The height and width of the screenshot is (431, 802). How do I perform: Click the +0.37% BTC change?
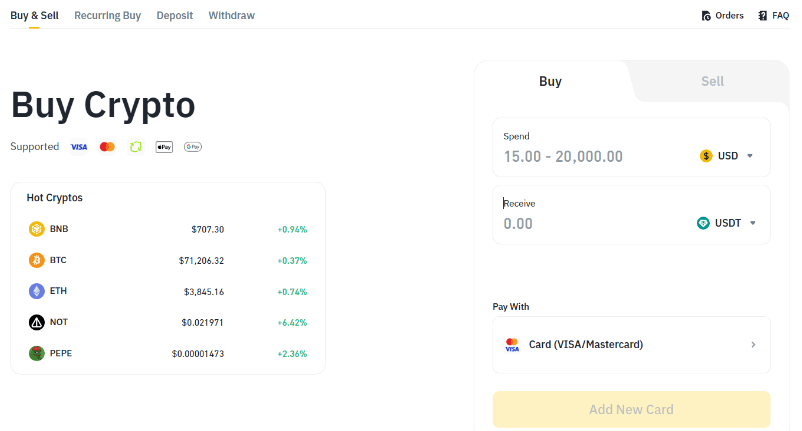(292, 261)
